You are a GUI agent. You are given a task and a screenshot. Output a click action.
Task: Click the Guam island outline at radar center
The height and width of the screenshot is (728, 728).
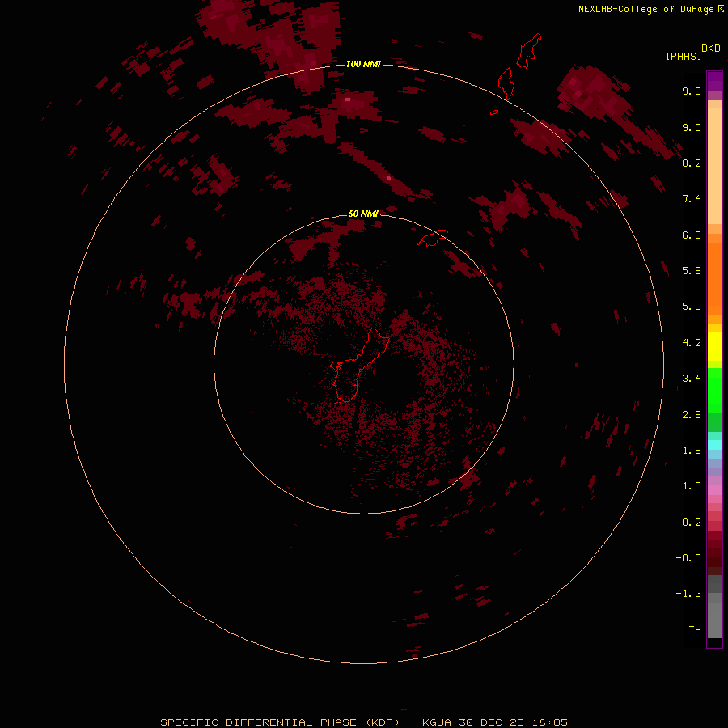[x=359, y=365]
